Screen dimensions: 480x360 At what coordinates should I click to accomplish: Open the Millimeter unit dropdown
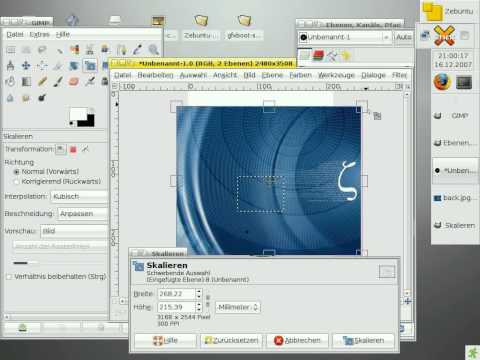238,307
